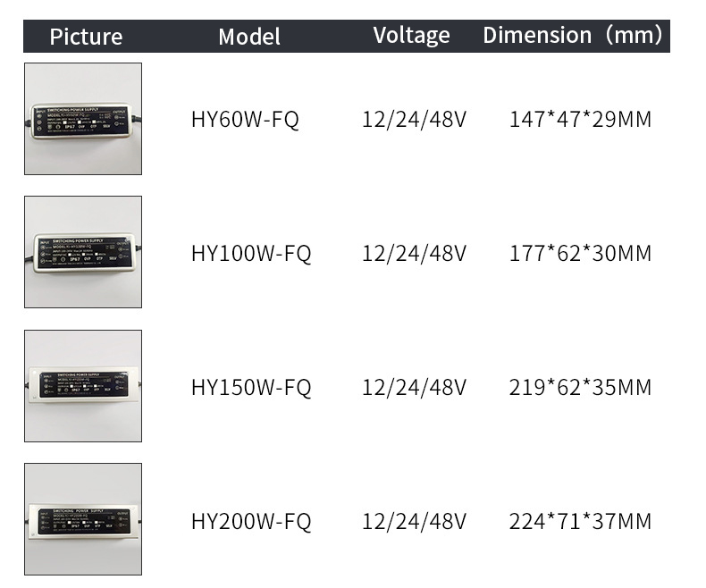706x588 pixels.
Task: Select the Voltage column header
Action: (411, 36)
